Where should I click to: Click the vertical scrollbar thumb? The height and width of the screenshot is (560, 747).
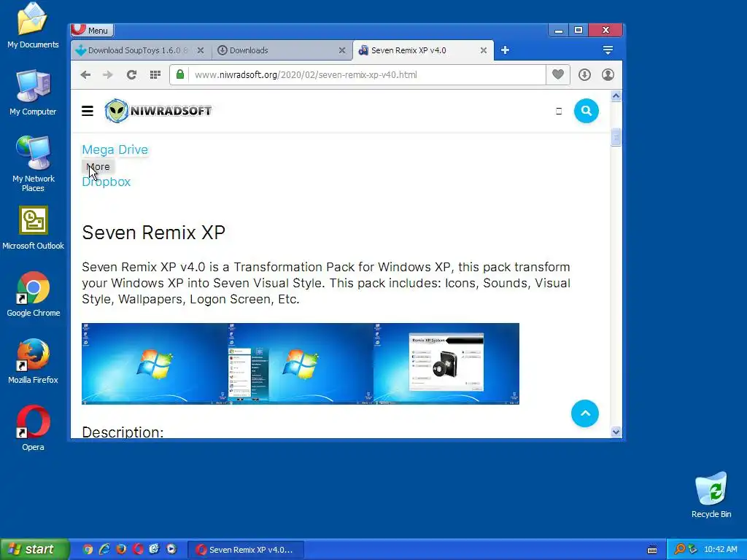coord(616,137)
